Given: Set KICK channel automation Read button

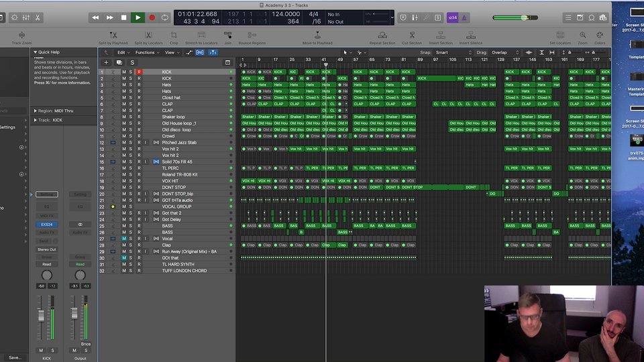Looking at the screenshot, I should (47, 264).
